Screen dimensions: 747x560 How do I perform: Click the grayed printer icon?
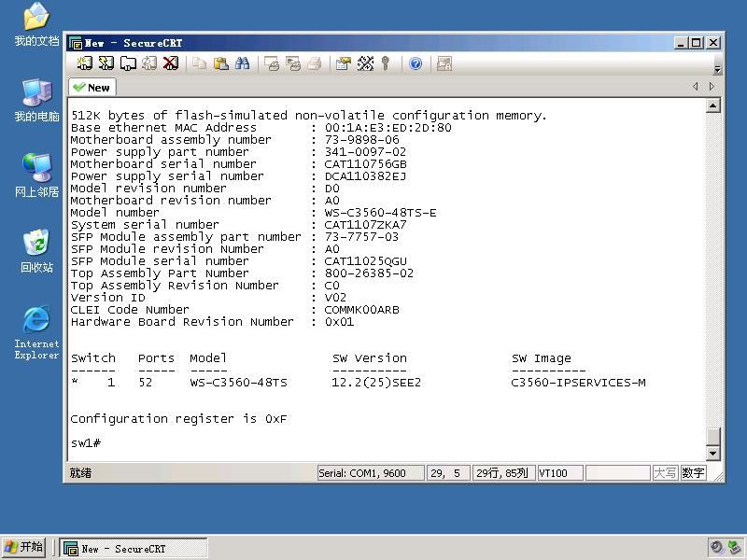click(x=315, y=63)
